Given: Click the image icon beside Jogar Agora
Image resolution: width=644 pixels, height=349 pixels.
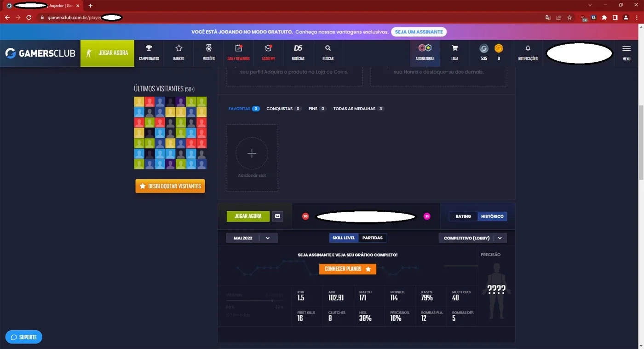Looking at the screenshot, I should (x=277, y=216).
